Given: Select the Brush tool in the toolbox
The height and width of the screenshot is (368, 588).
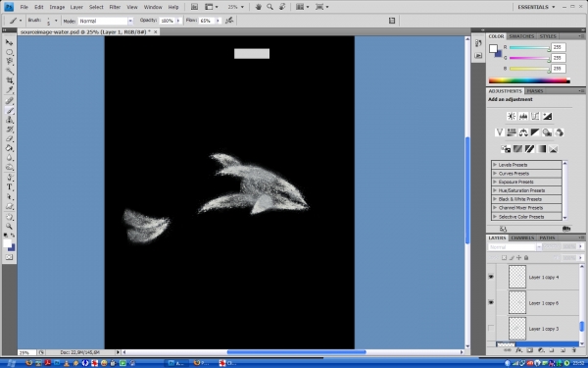Looking at the screenshot, I should pyautogui.click(x=10, y=110).
